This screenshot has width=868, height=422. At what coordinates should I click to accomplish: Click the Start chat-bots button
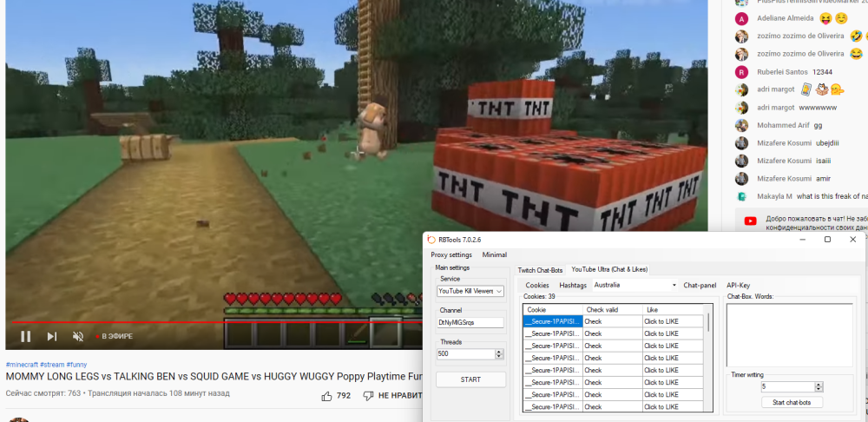pos(792,402)
